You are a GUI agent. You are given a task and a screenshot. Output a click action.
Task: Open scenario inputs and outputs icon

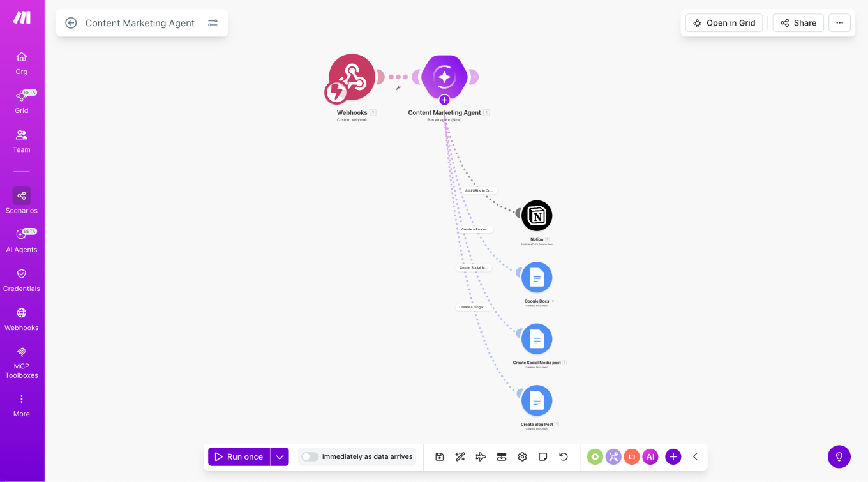(x=502, y=456)
